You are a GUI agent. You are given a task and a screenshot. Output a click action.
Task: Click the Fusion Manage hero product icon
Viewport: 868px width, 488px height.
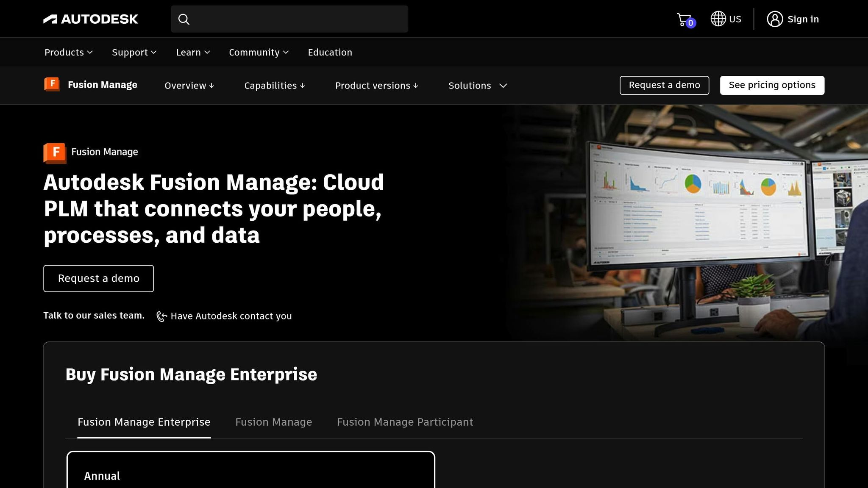coord(54,153)
